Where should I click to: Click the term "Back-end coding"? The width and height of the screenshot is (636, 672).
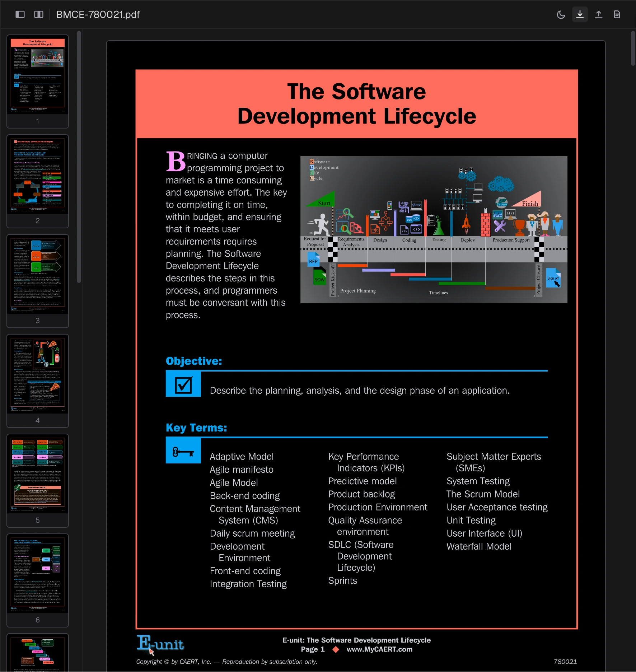(x=245, y=496)
